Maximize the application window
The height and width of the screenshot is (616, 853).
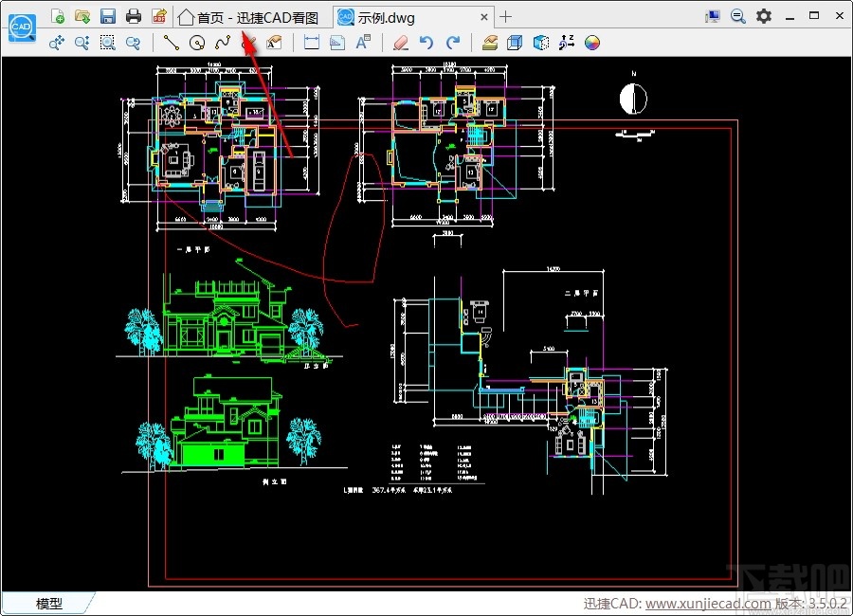pyautogui.click(x=814, y=16)
